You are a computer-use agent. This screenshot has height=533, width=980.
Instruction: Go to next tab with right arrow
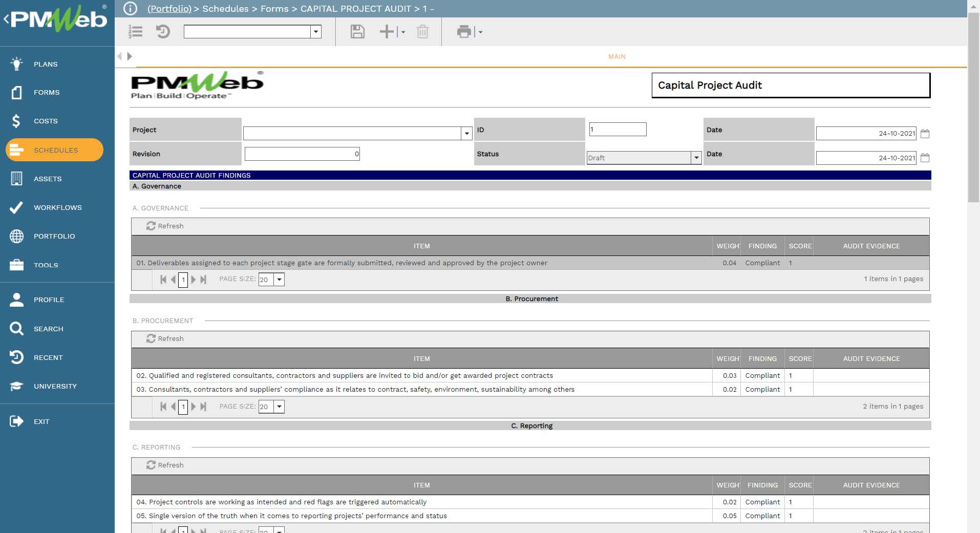[x=130, y=56]
